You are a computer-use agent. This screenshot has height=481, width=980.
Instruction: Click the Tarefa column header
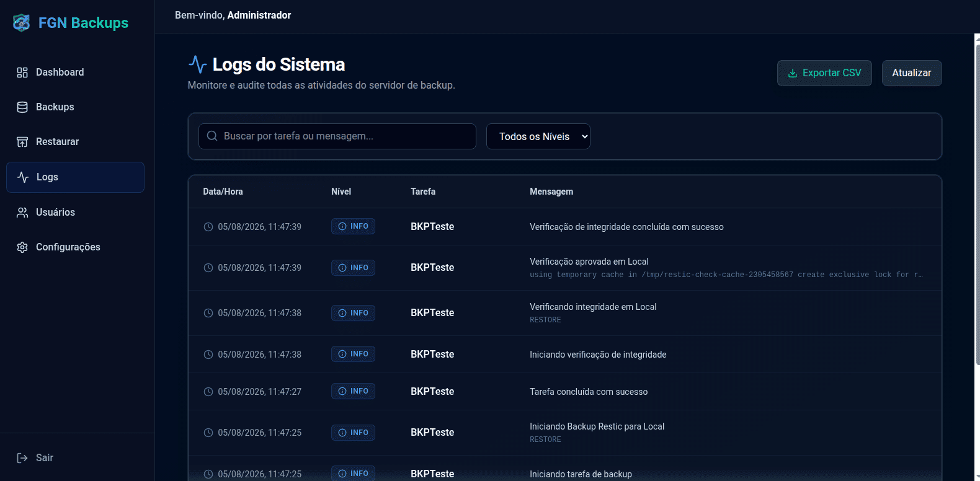pos(423,192)
